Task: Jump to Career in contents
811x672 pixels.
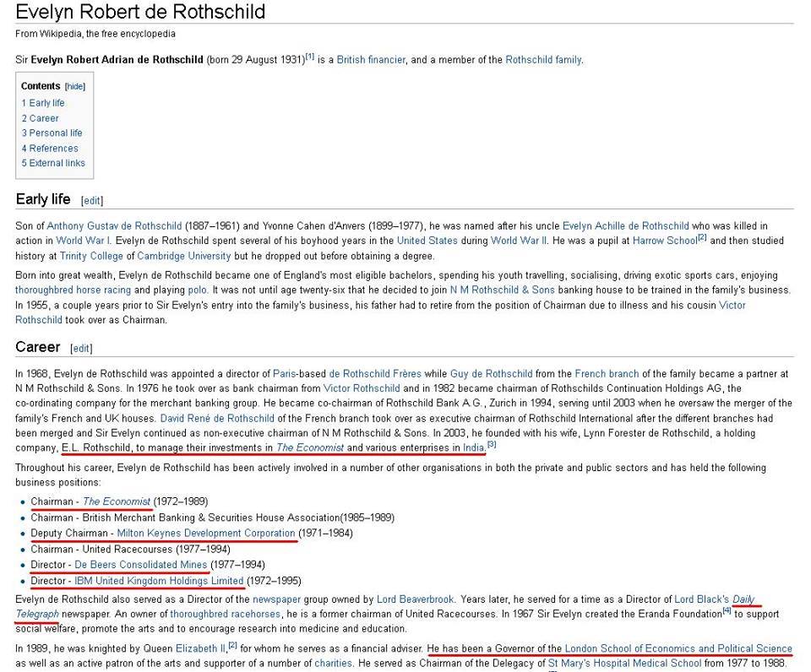Action: pyautogui.click(x=40, y=118)
